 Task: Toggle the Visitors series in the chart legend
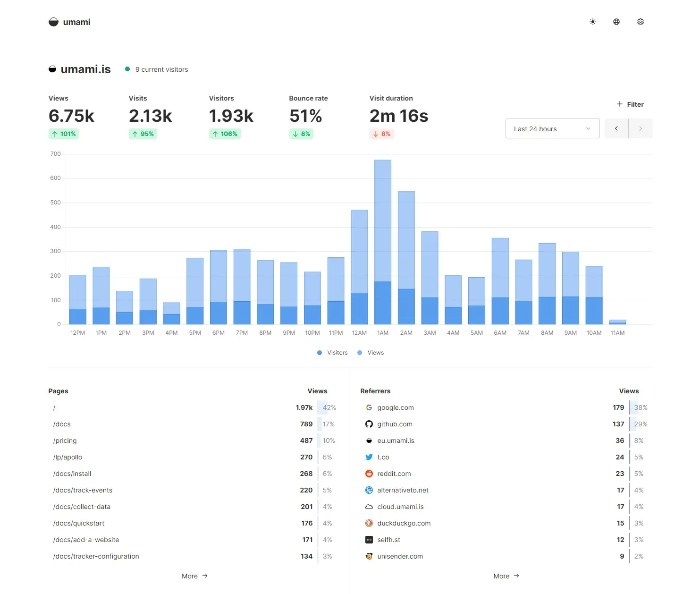[x=332, y=352]
